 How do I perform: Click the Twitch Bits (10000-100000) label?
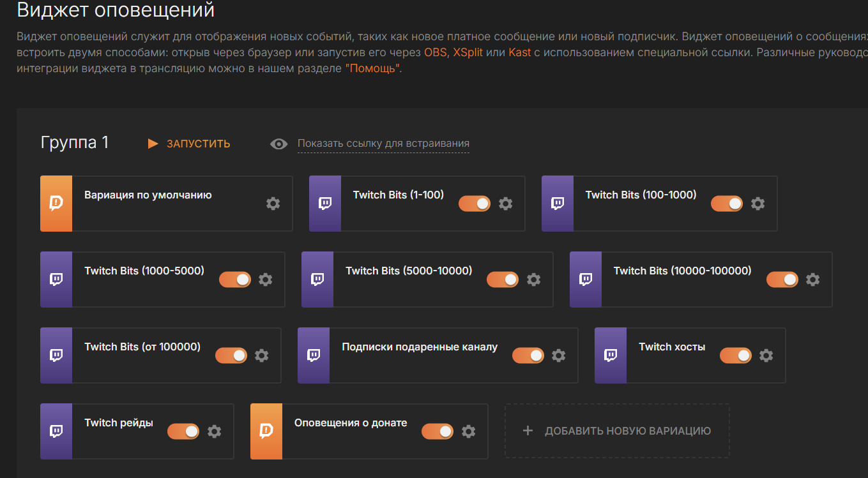click(x=683, y=271)
